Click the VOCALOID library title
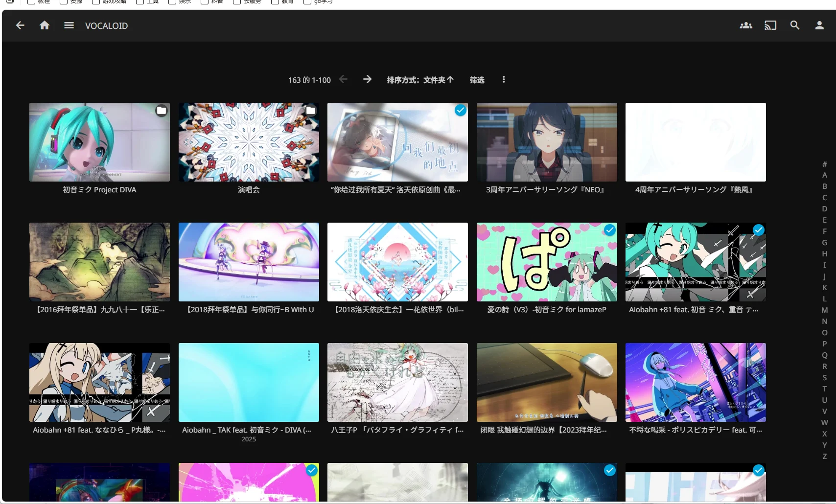This screenshot has height=504, width=836. (106, 26)
